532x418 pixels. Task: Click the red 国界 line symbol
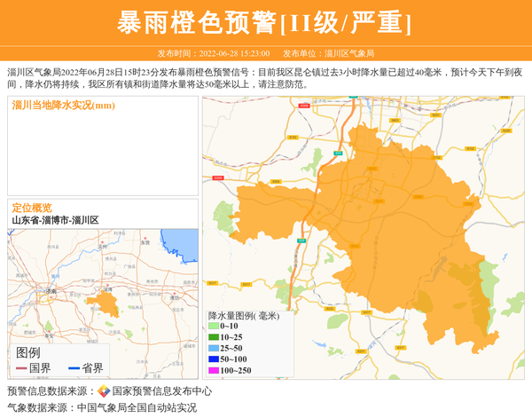(x=21, y=368)
